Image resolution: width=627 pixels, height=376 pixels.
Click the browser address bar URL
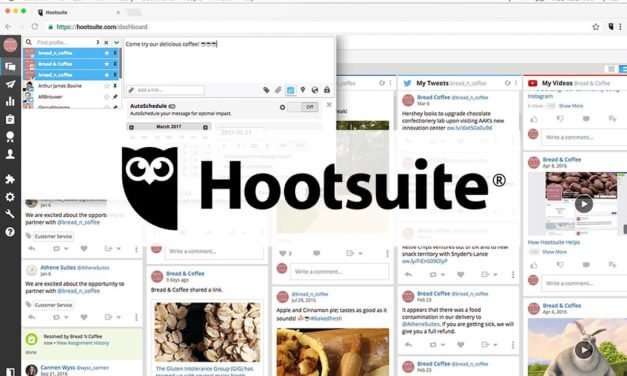[102, 27]
